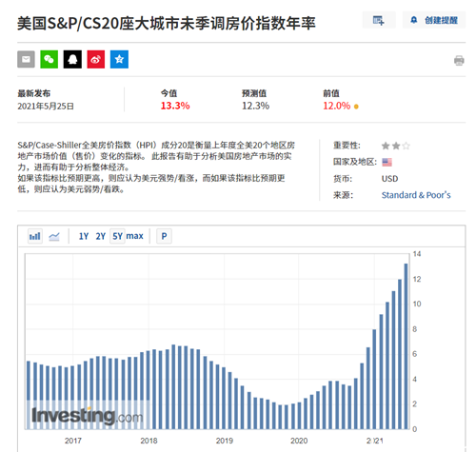The height and width of the screenshot is (452, 476).
Task: Share via the email envelope icon
Action: [x=26, y=59]
